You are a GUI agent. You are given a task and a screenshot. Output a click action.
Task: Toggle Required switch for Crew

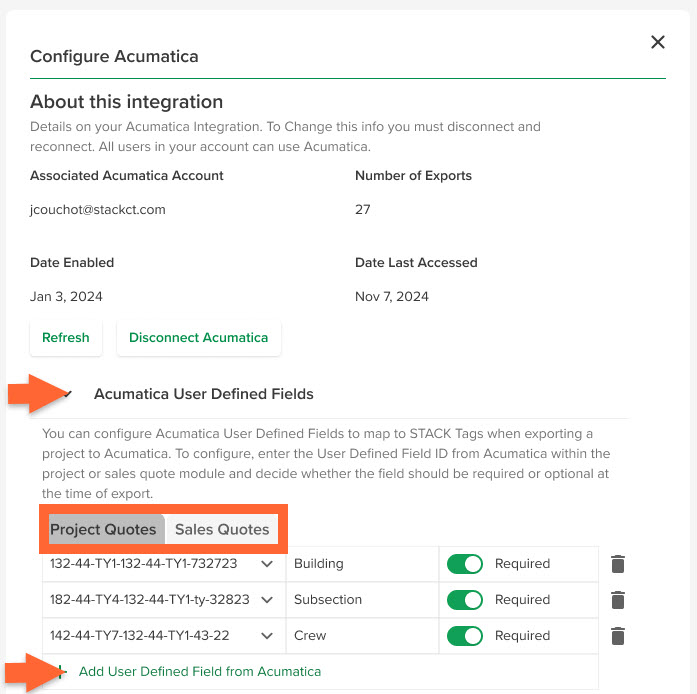pyautogui.click(x=465, y=636)
